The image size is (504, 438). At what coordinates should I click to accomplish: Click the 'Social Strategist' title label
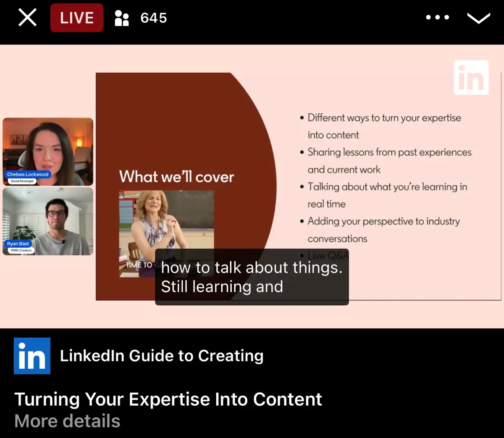pyautogui.click(x=22, y=181)
